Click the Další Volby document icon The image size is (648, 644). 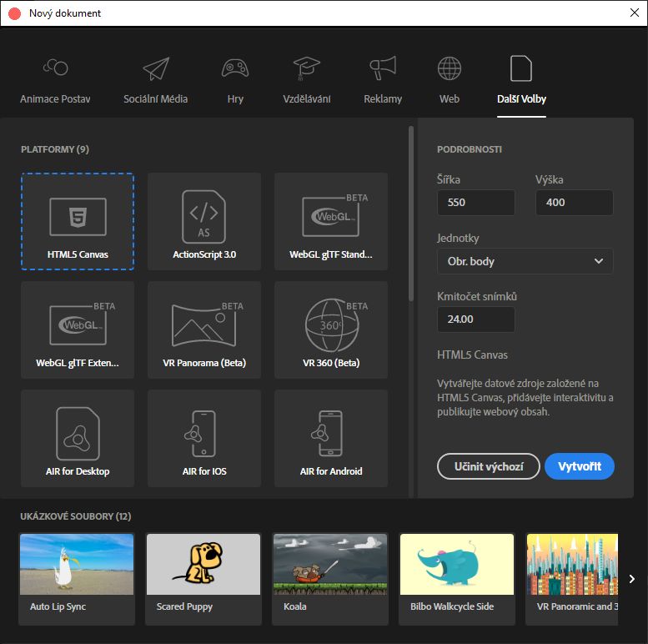(521, 68)
